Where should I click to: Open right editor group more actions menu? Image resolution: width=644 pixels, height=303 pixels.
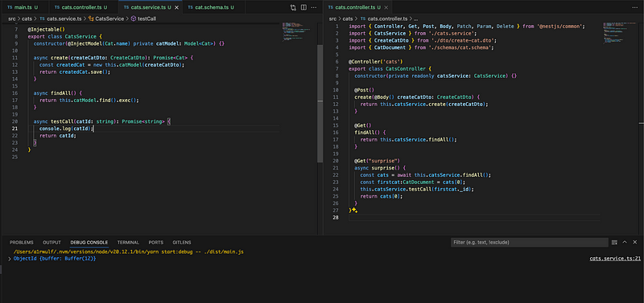(x=635, y=7)
